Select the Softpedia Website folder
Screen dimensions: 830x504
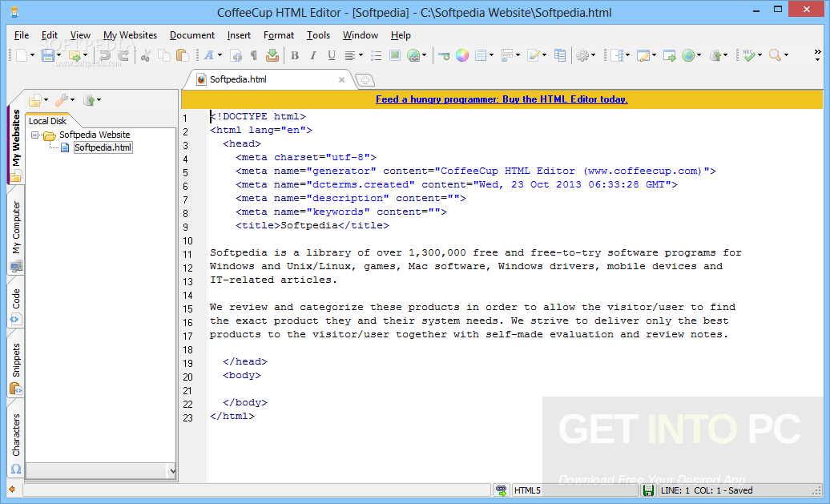(95, 135)
